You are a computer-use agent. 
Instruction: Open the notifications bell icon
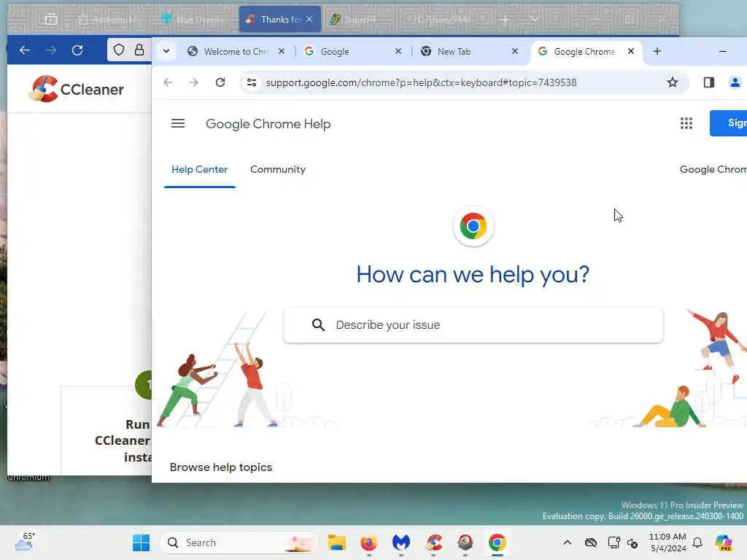pos(697,542)
